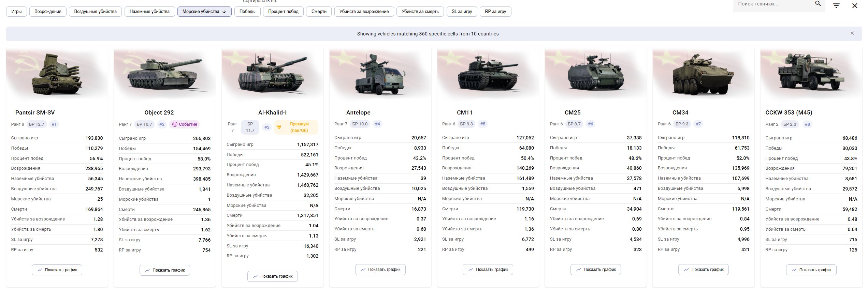The width and height of the screenshot is (868, 290).
Task: Click the Поиск техники search field
Action: [773, 4]
